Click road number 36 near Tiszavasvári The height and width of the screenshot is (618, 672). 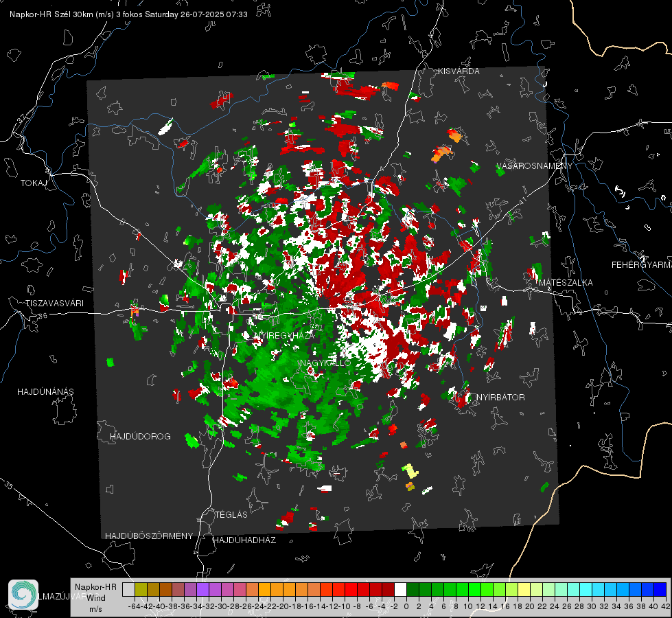pos(43,316)
